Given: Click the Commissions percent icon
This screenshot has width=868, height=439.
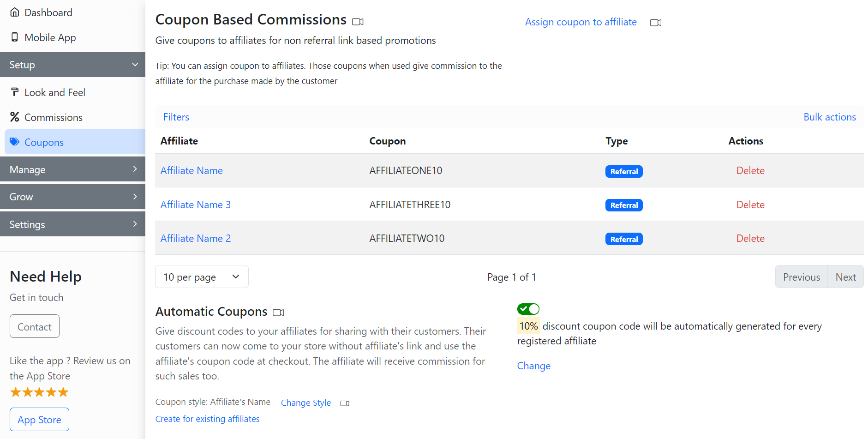Looking at the screenshot, I should tap(15, 117).
